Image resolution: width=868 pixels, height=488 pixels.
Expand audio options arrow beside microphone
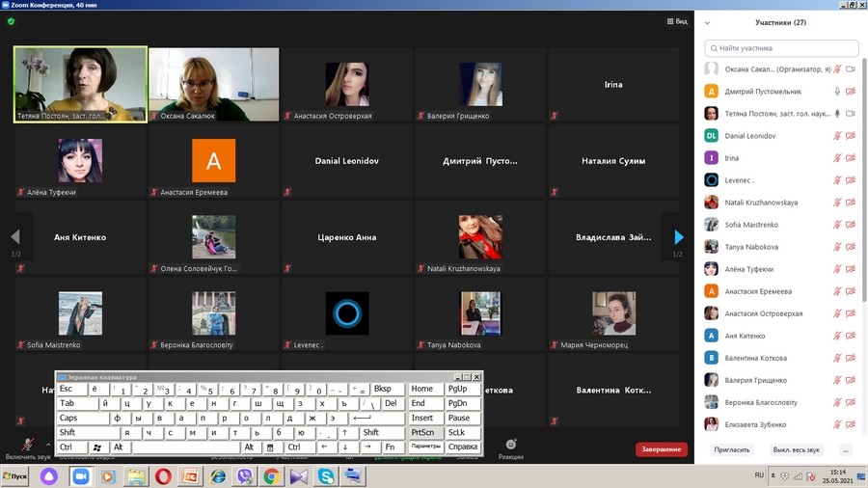pos(50,444)
